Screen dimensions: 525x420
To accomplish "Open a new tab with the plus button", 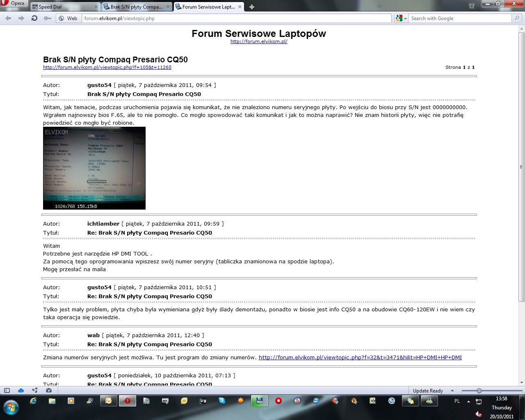I will click(x=252, y=7).
